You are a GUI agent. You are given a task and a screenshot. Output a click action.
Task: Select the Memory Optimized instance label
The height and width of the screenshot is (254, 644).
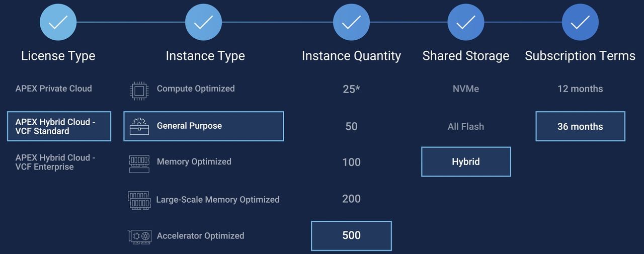click(x=194, y=162)
